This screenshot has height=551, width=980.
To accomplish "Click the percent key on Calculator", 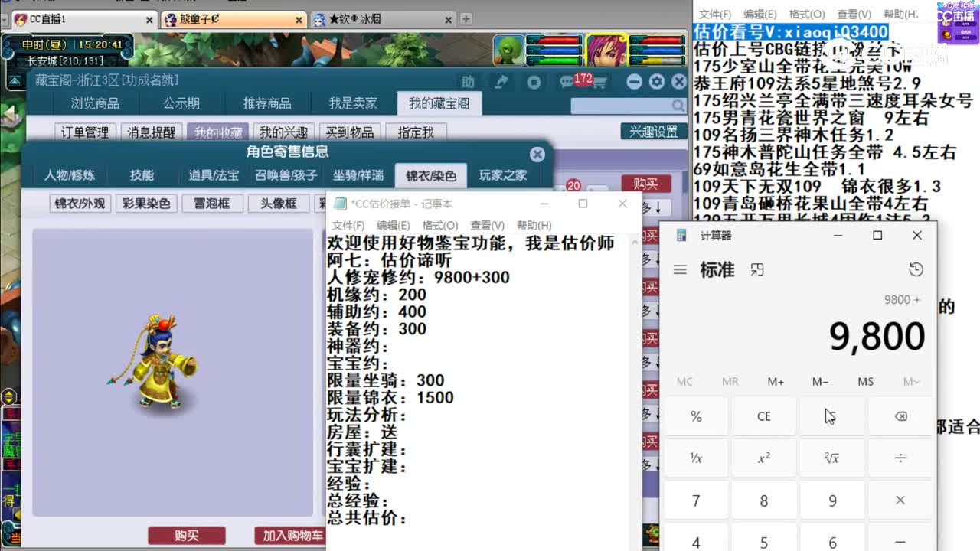I will 696,416.
